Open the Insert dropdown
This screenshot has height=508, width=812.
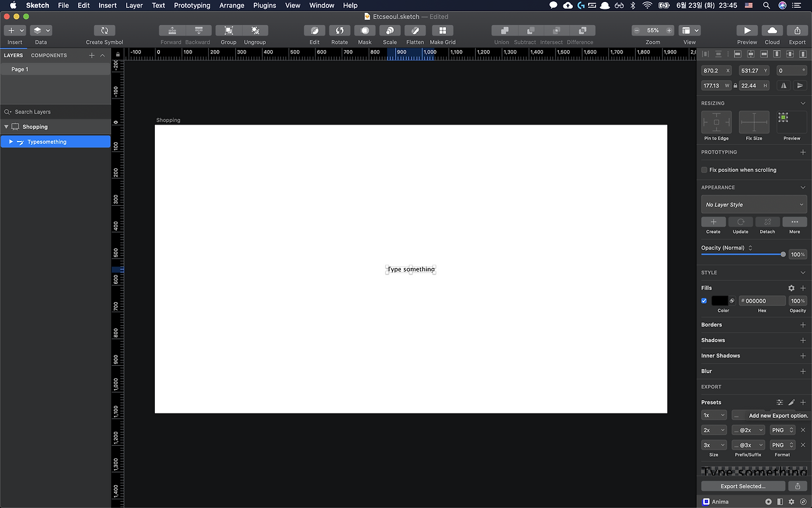(x=15, y=30)
